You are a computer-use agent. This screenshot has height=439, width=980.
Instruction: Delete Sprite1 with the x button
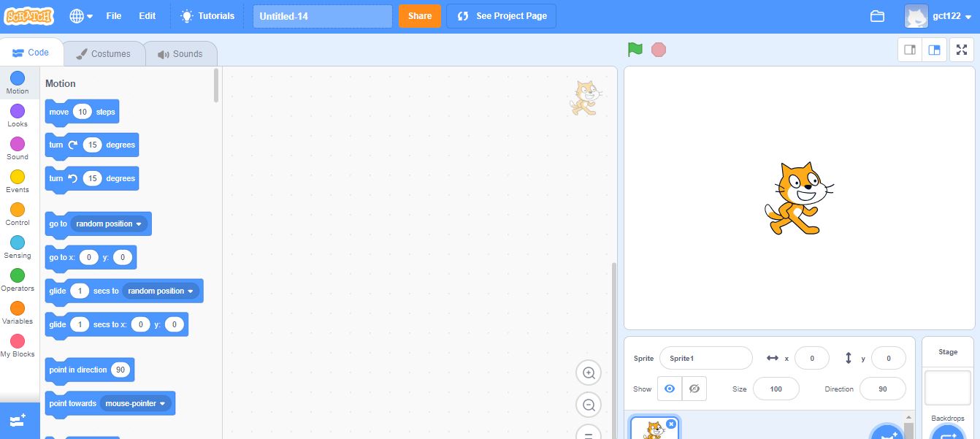point(671,424)
